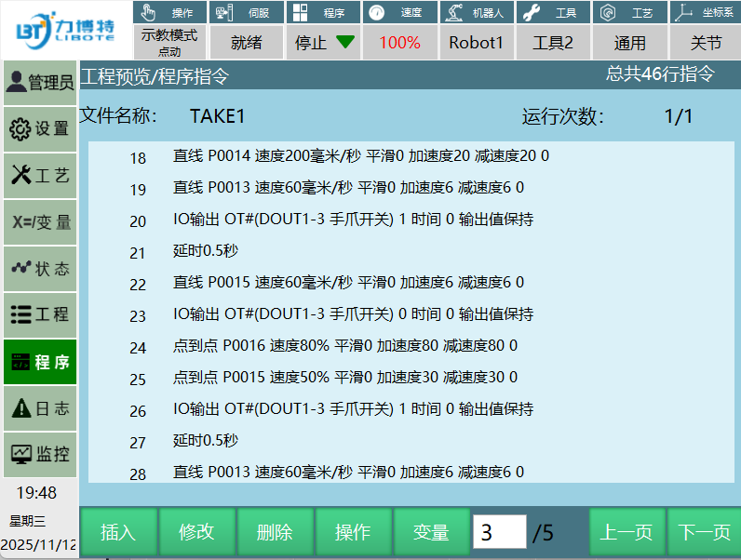Open the 监控 monitor page
The width and height of the screenshot is (741, 560).
(39, 455)
